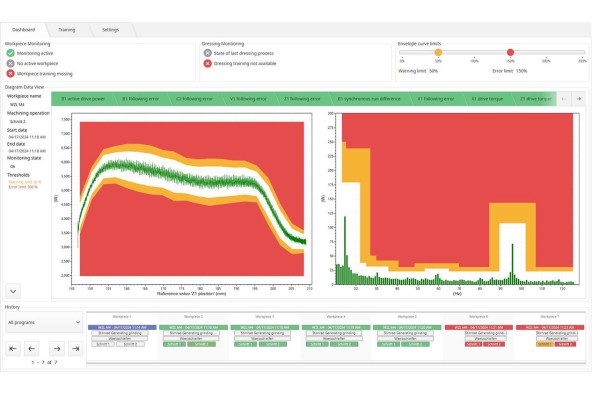Select the X1 following error signal tab
Viewport: 592px width, 394px height.
pyautogui.click(x=436, y=99)
